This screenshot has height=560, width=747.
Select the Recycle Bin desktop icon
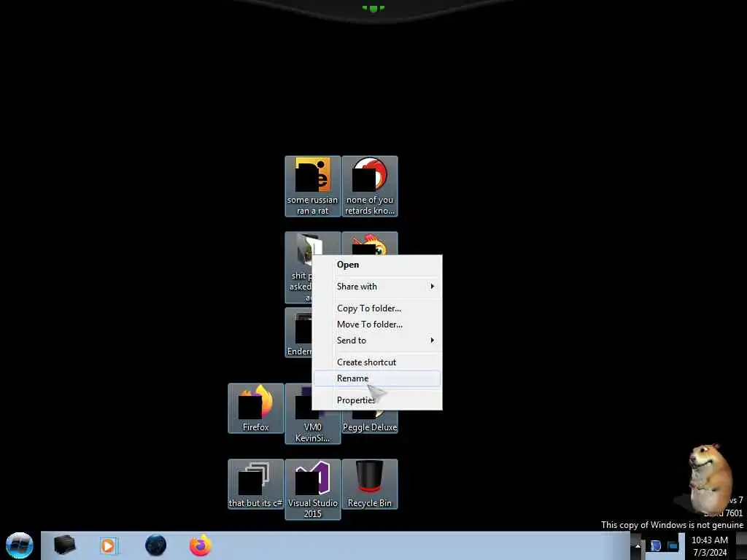tap(370, 484)
